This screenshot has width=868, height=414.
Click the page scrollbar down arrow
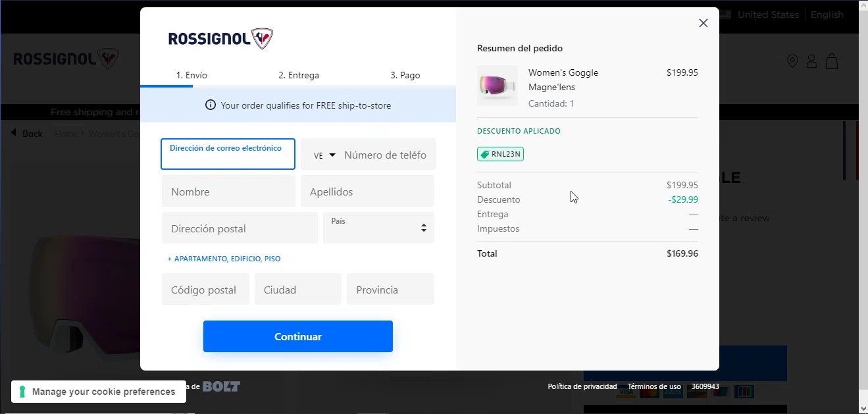(x=863, y=408)
